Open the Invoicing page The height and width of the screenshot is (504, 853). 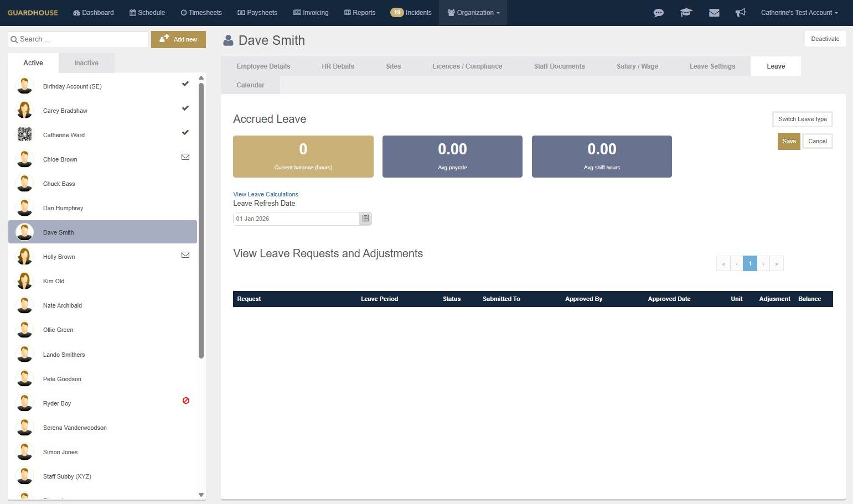point(311,13)
